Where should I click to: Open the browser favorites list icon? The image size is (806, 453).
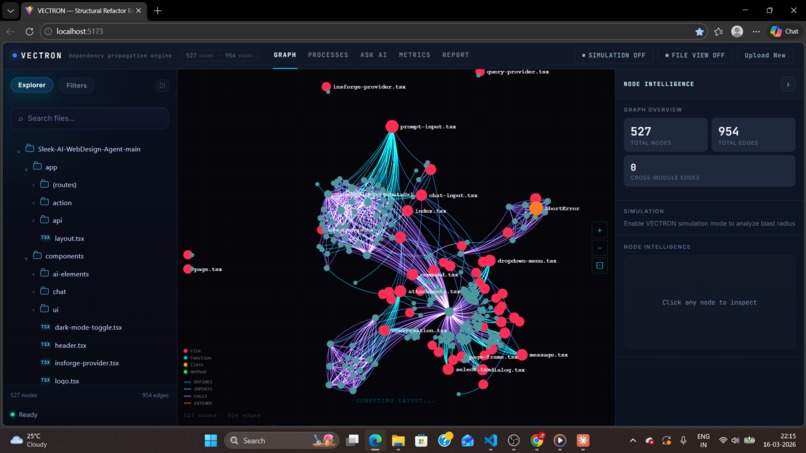pos(719,31)
